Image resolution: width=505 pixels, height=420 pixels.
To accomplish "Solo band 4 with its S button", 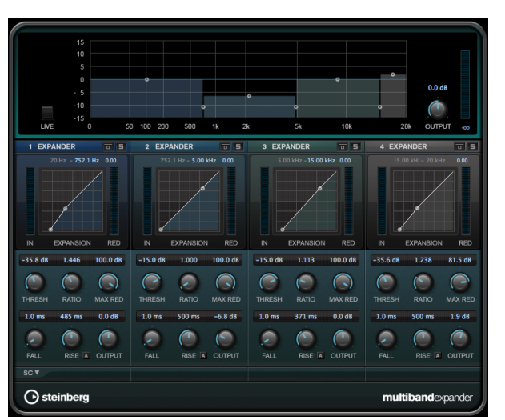I will point(472,147).
